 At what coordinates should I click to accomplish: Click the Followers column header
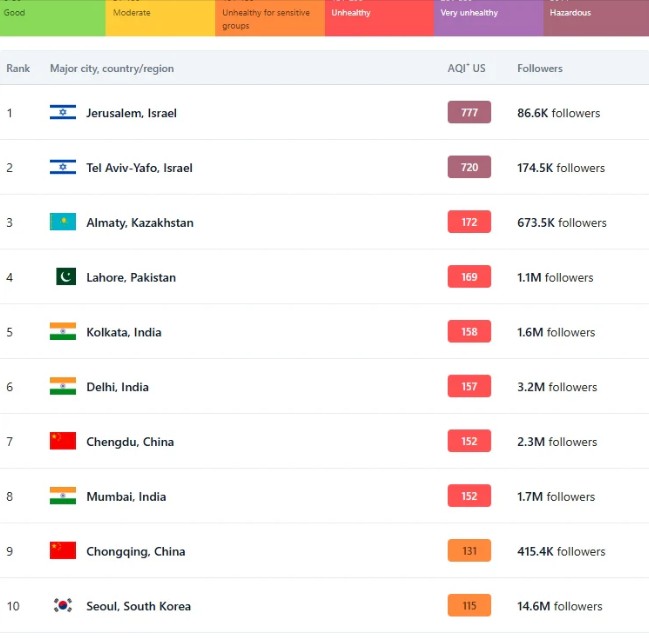(539, 69)
